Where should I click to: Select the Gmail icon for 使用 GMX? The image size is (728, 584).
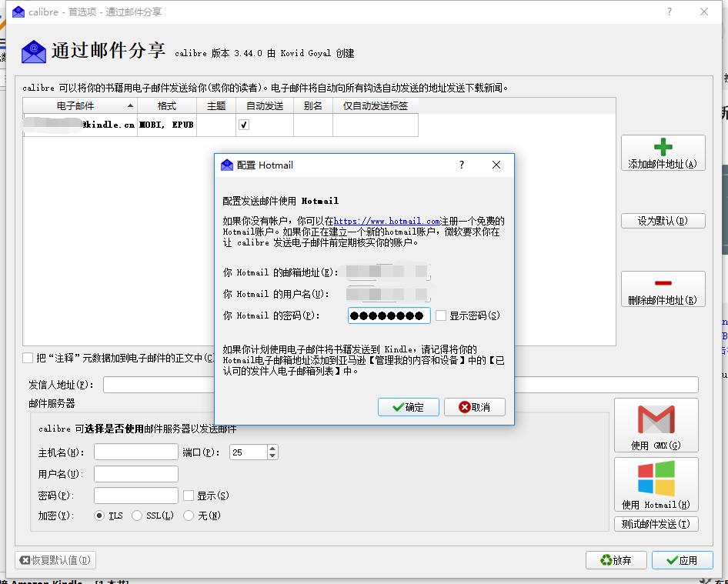pyautogui.click(x=655, y=419)
